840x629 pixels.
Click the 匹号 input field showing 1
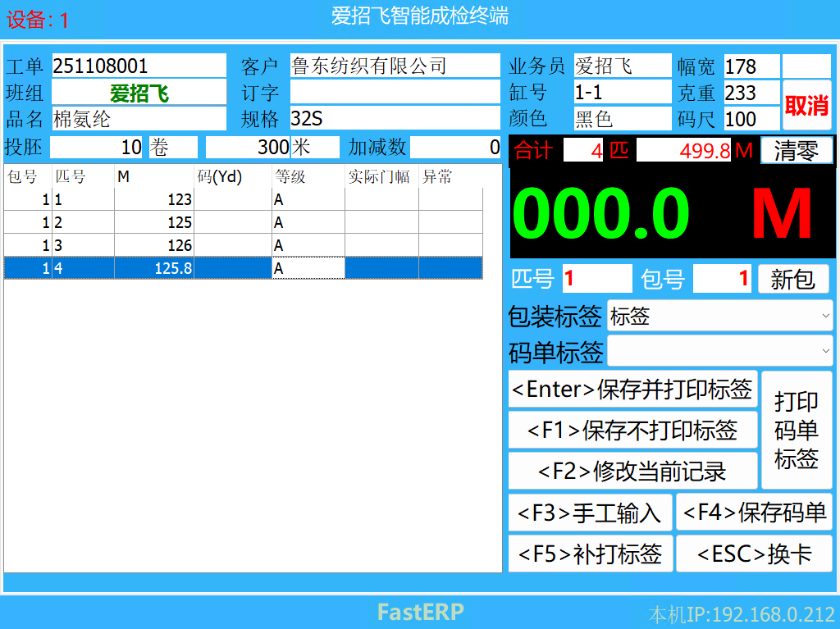pos(596,279)
